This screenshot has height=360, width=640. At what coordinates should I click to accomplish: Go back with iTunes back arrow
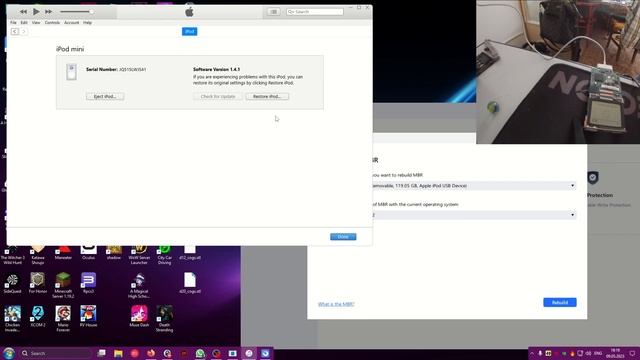[x=15, y=31]
